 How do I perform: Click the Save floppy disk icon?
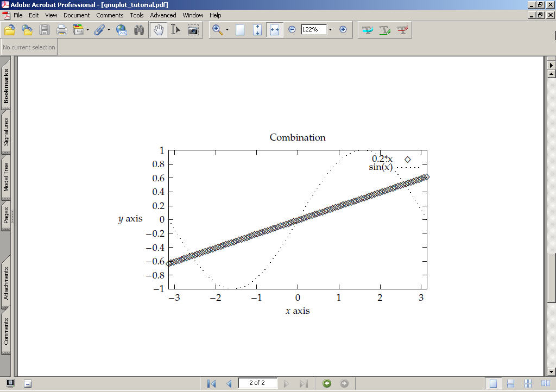(45, 30)
